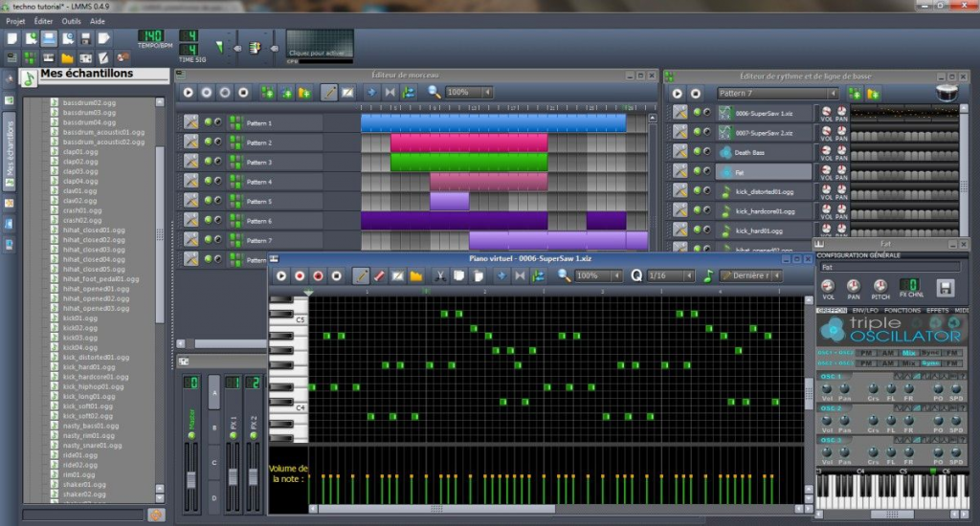The image size is (980, 526).
Task: Add automation track in song editor toolbar
Action: [x=303, y=93]
